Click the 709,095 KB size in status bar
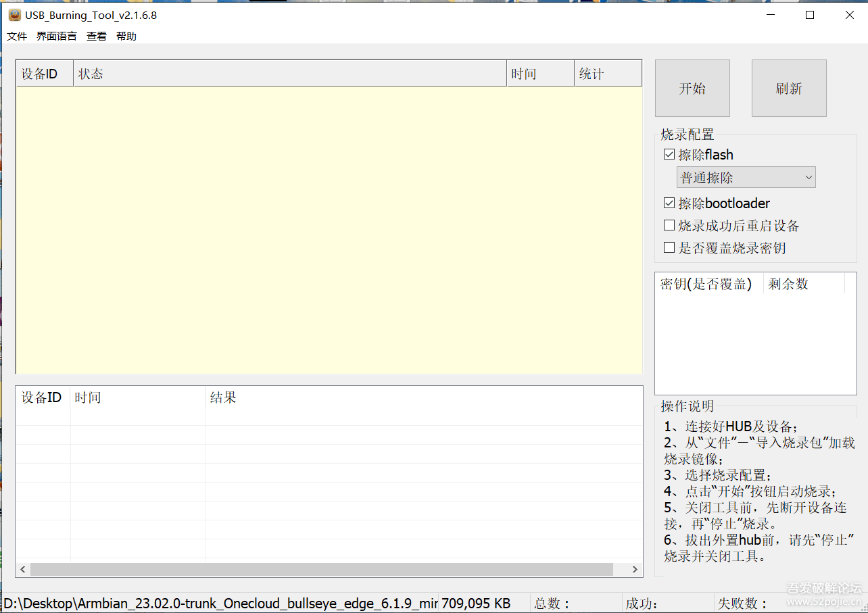The image size is (868, 613). point(476,604)
